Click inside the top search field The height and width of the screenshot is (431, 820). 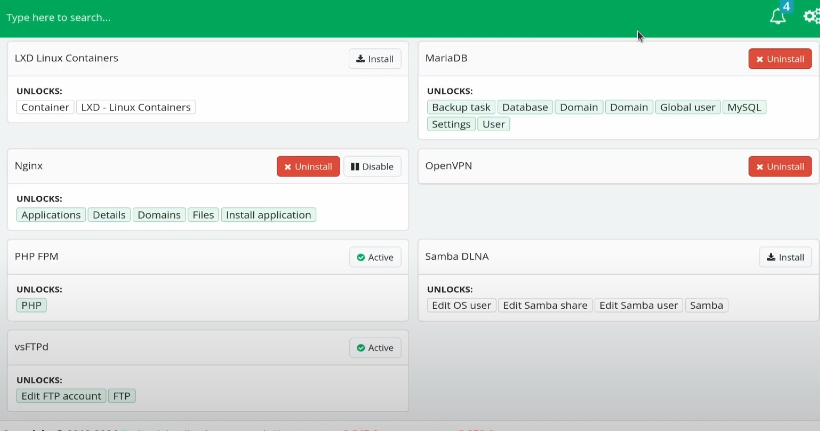tap(300, 17)
